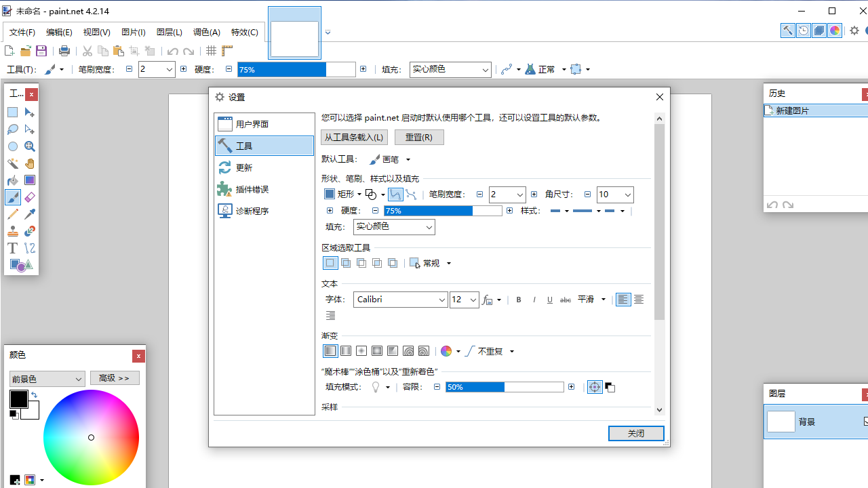Viewport: 868px width, 488px height.
Task: Select the Gradient tool
Action: click(29, 180)
